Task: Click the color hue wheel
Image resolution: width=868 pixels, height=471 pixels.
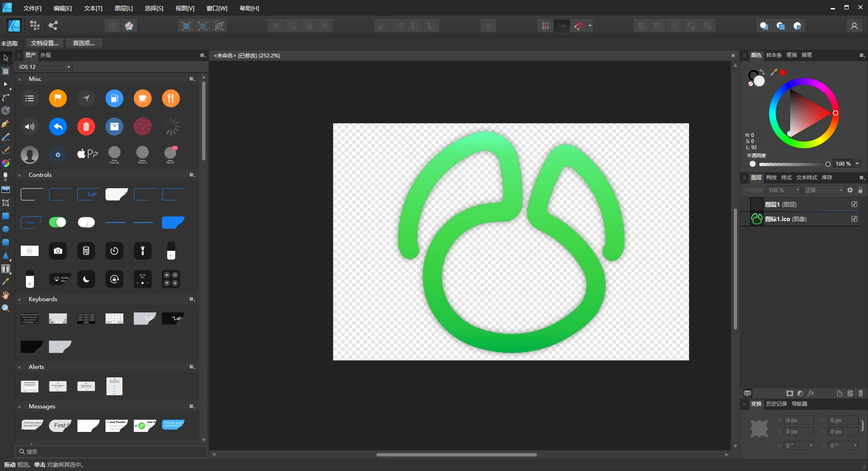Action: (x=803, y=113)
